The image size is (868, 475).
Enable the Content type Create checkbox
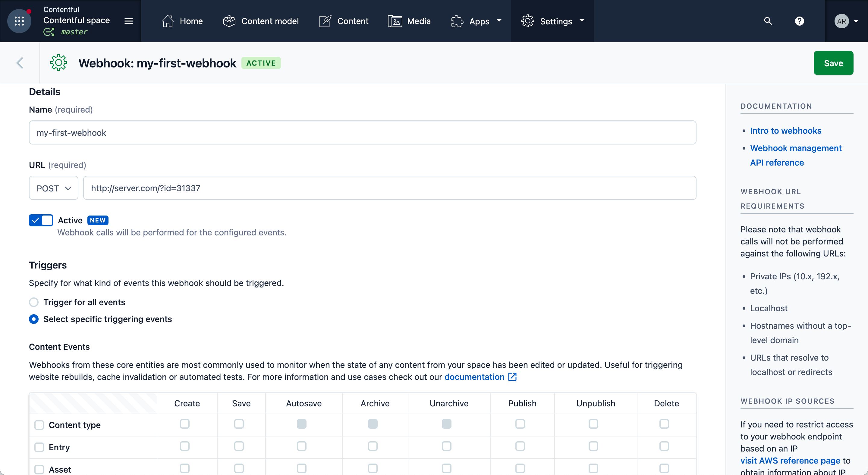point(185,424)
